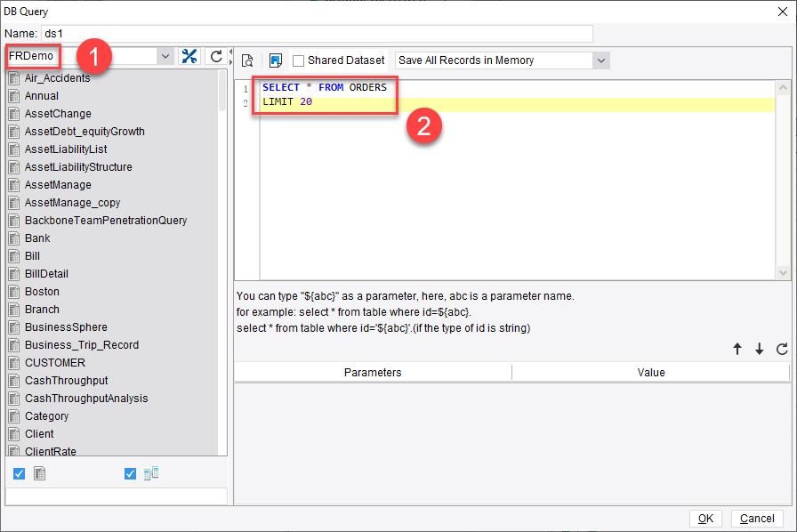The height and width of the screenshot is (532, 797).
Task: Open the FRDemo connection dropdown
Action: [x=165, y=55]
